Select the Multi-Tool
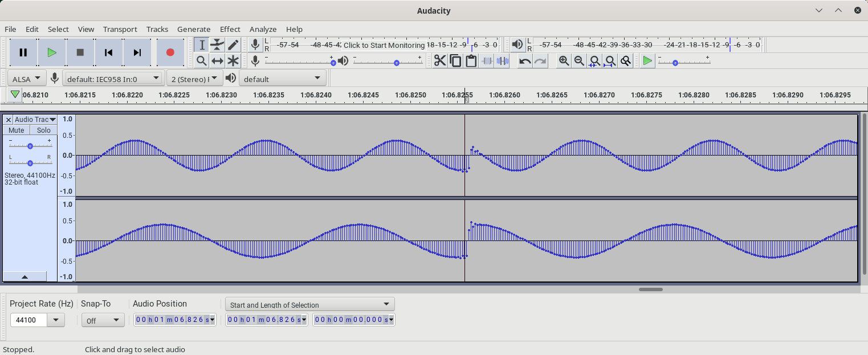868x355 pixels. coord(233,60)
